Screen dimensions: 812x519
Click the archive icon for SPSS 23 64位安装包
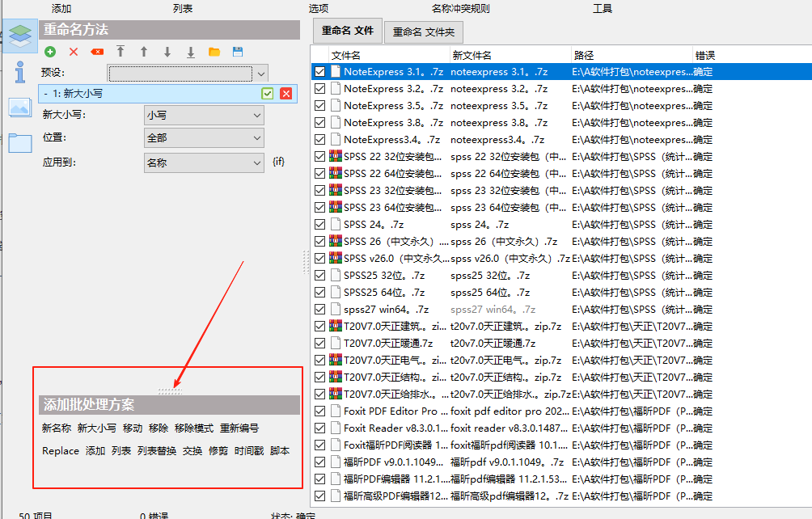coord(336,207)
